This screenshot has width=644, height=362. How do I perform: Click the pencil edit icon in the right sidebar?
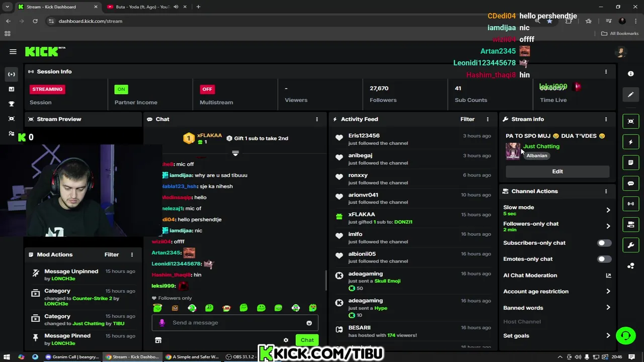[x=631, y=95]
